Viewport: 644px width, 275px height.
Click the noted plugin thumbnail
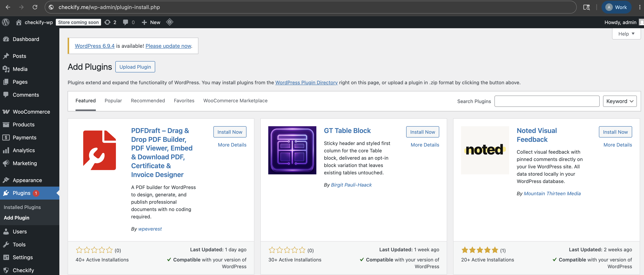point(485,150)
